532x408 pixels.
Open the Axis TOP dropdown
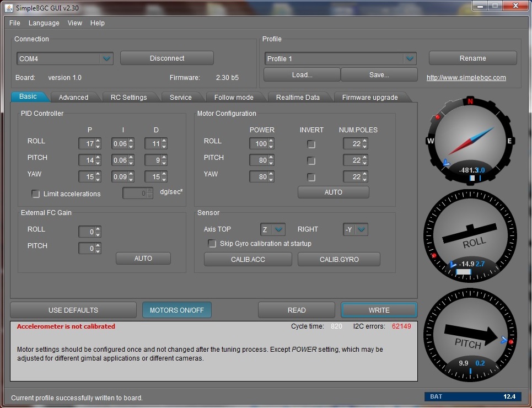pyautogui.click(x=279, y=229)
